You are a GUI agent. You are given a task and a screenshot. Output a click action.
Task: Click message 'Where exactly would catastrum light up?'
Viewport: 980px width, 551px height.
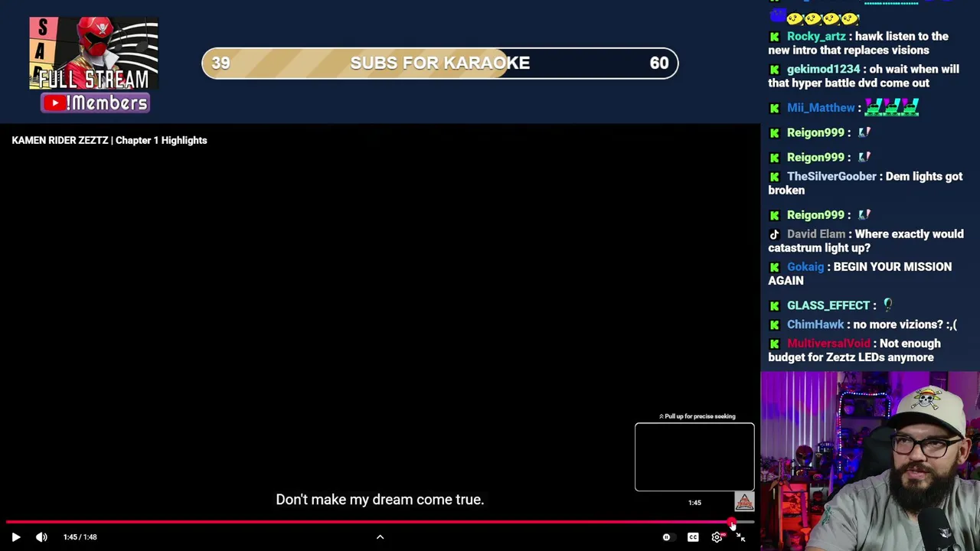(x=866, y=241)
